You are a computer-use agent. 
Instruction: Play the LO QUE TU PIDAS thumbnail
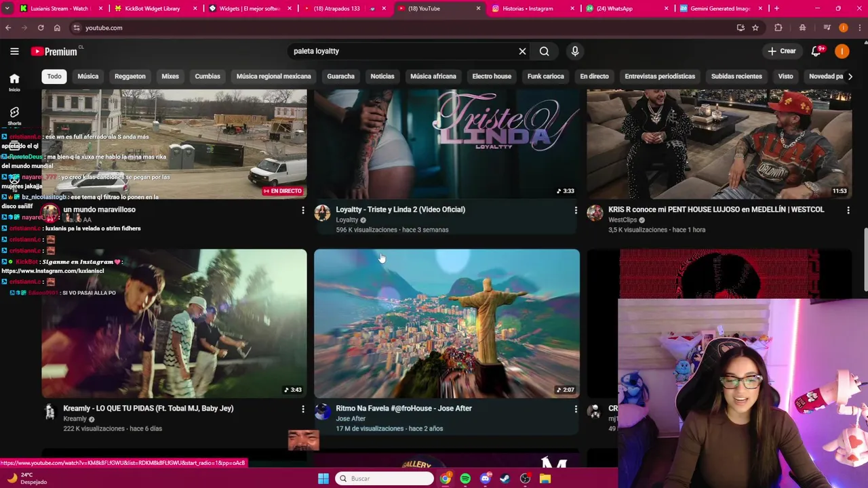174,323
